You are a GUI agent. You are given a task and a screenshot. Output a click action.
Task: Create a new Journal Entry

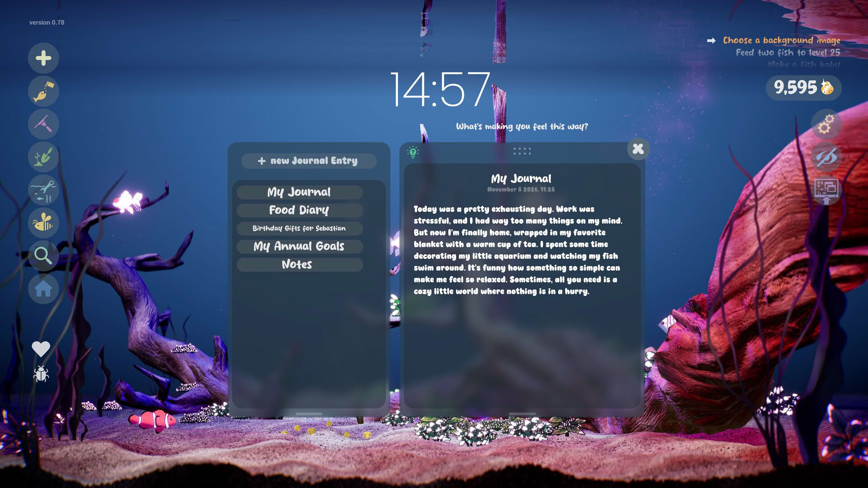[308, 161]
